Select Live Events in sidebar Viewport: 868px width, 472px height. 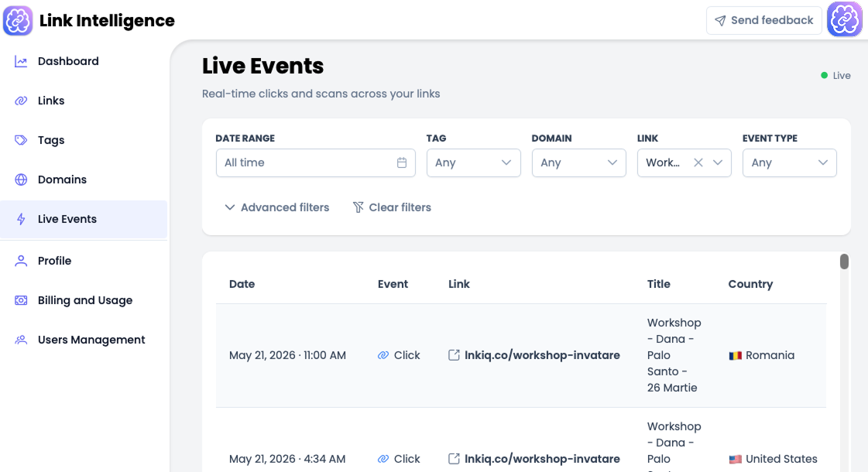(84, 219)
